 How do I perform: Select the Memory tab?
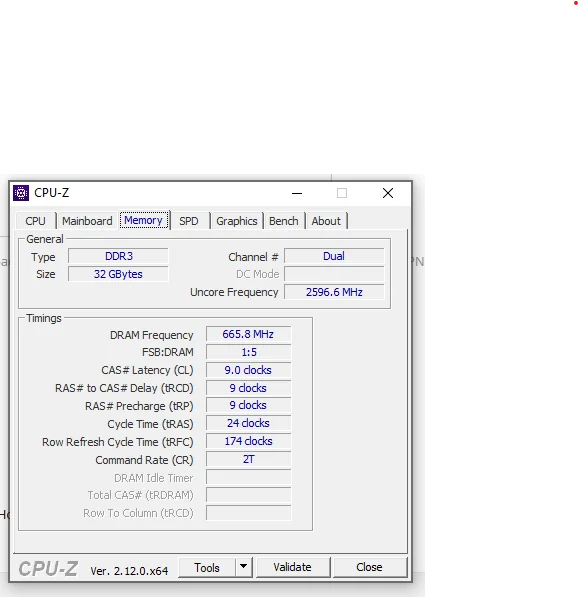coord(144,220)
